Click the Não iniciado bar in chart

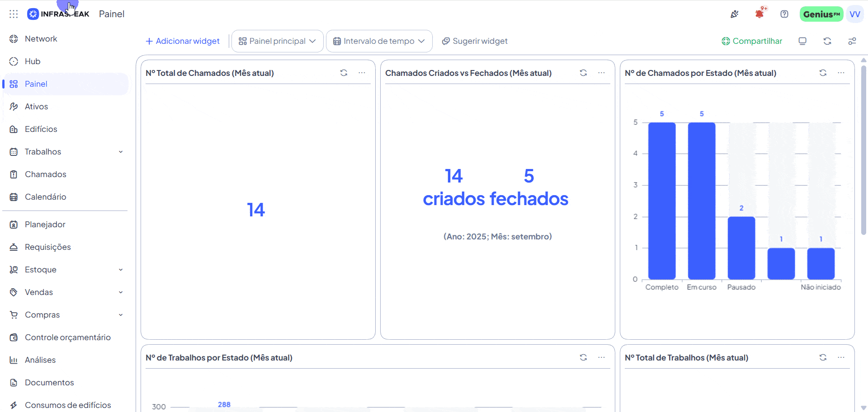click(x=821, y=263)
